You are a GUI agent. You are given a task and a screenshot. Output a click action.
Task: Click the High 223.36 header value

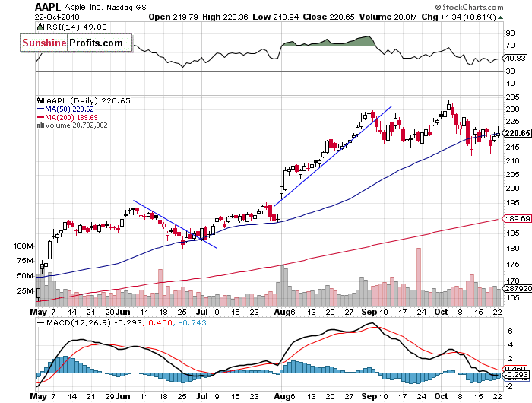[225, 17]
